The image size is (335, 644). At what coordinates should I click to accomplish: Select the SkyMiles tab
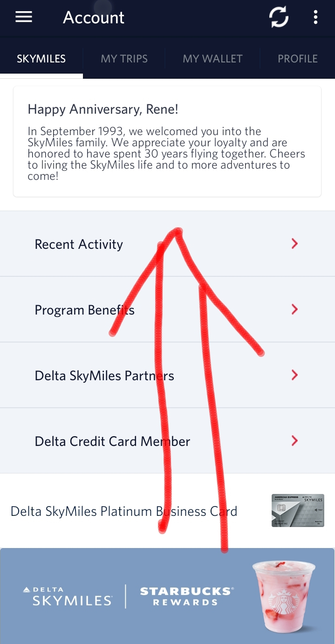point(41,59)
